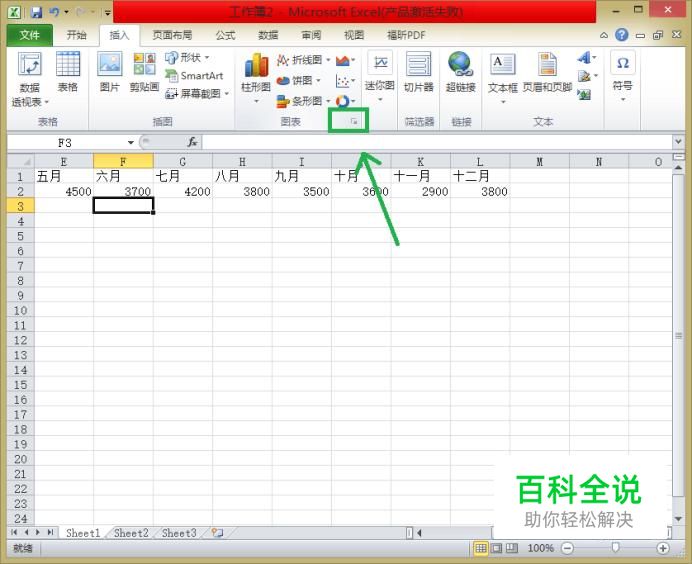This screenshot has height=564, width=692.
Task: Minimize the ribbon
Action: click(x=604, y=35)
